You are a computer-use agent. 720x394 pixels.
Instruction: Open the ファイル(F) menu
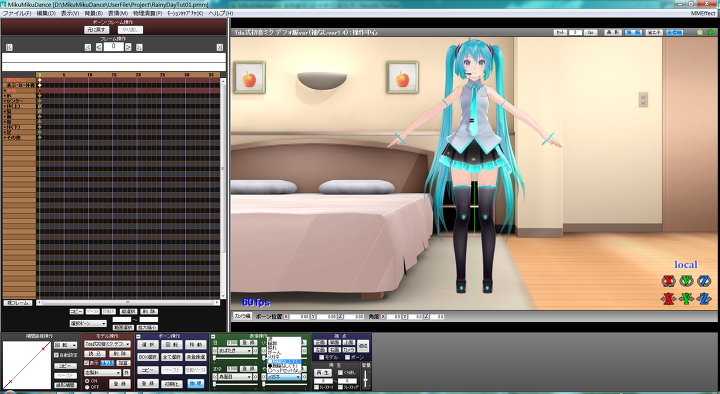[x=17, y=13]
